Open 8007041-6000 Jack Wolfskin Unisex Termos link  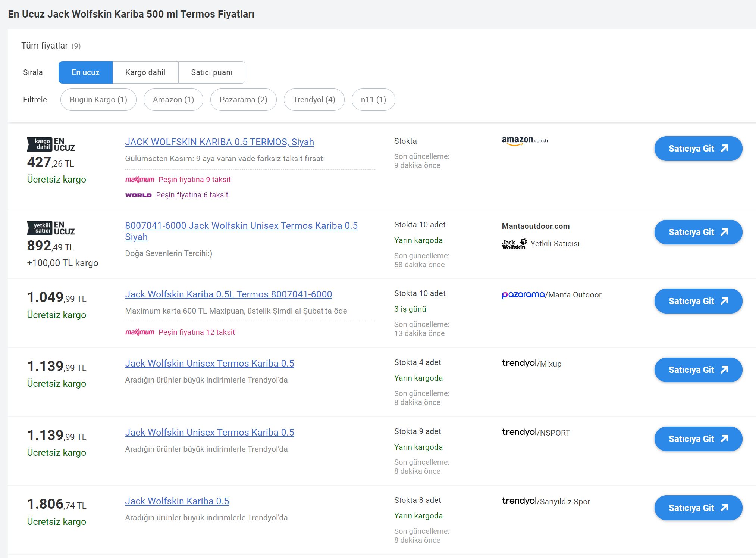[x=241, y=231]
